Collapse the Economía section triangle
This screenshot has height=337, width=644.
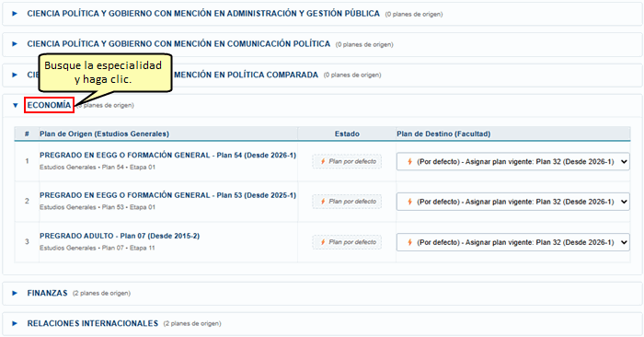(16, 105)
